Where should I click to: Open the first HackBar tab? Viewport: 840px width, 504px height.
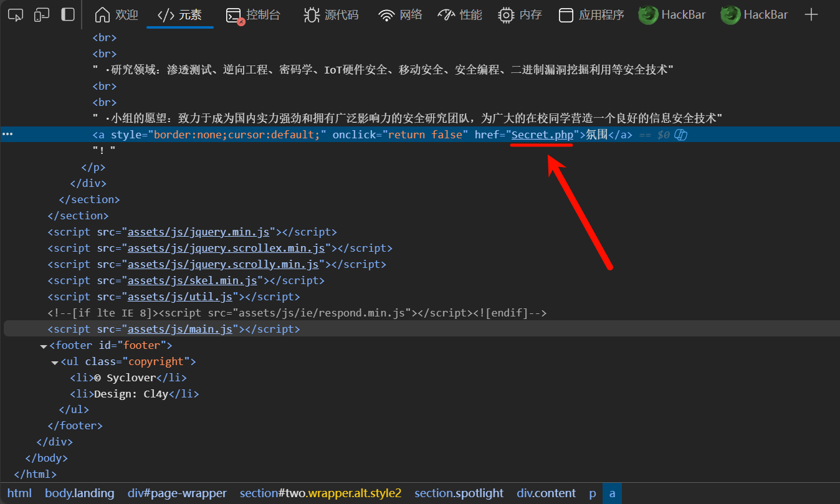point(672,15)
